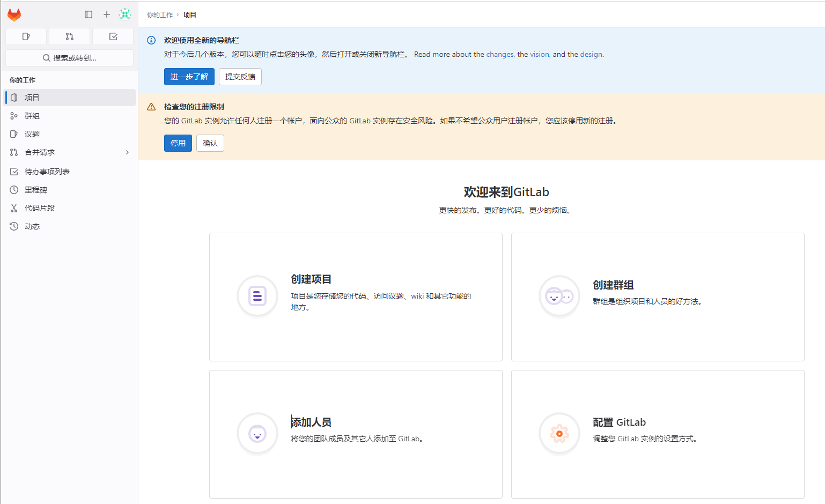Viewport: 825px width, 504px height.
Task: Click the 停用 button
Action: pyautogui.click(x=178, y=143)
